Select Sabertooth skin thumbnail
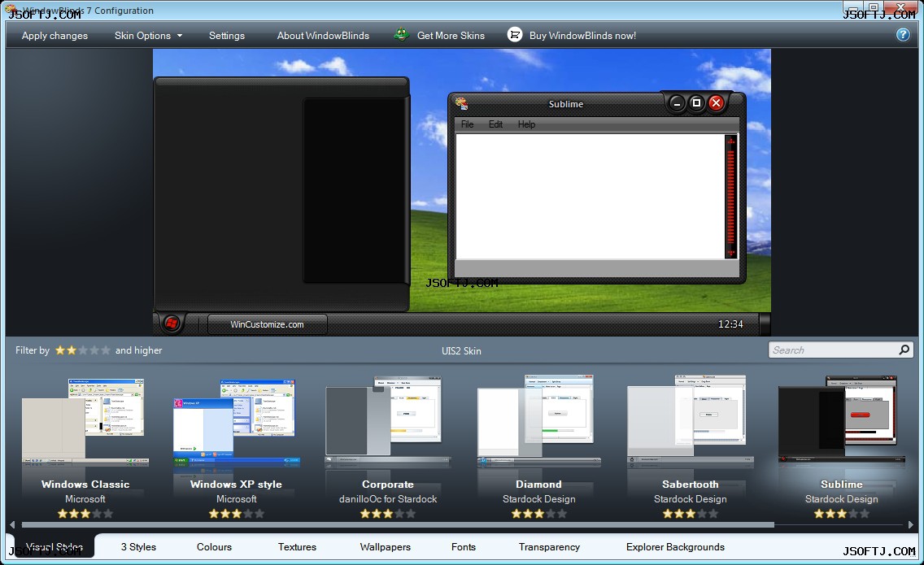This screenshot has width=924, height=565. coord(690,420)
